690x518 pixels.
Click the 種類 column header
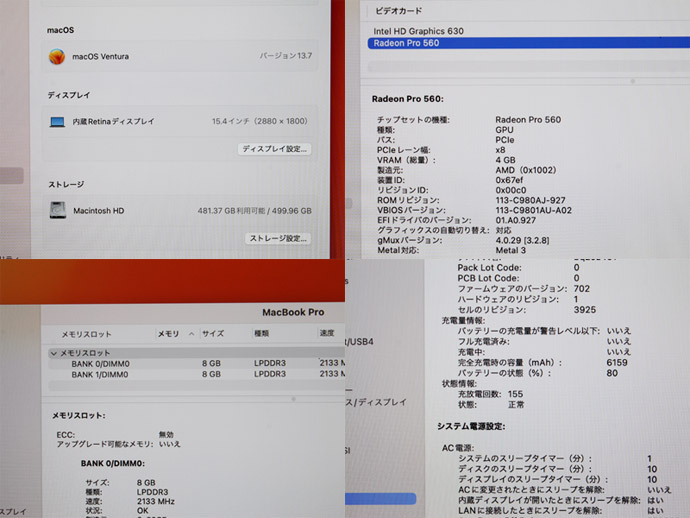click(x=261, y=334)
